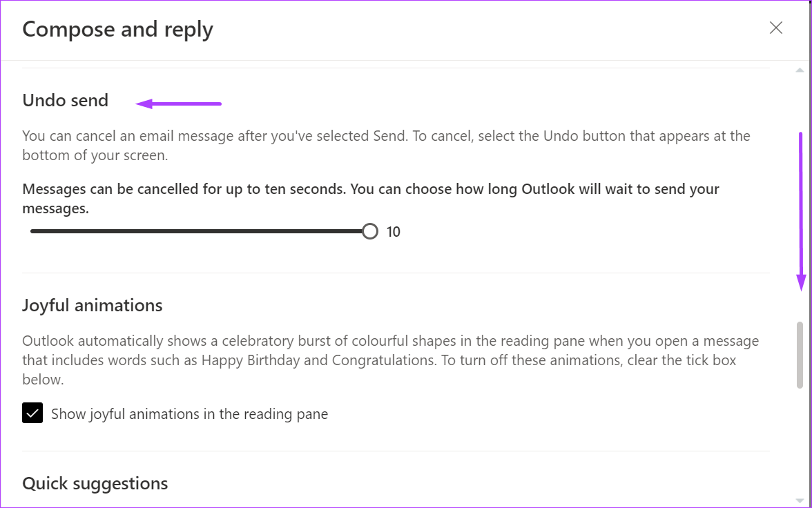Click the 'You can cancel an email message' description
The width and height of the screenshot is (812, 508).
[x=386, y=146]
